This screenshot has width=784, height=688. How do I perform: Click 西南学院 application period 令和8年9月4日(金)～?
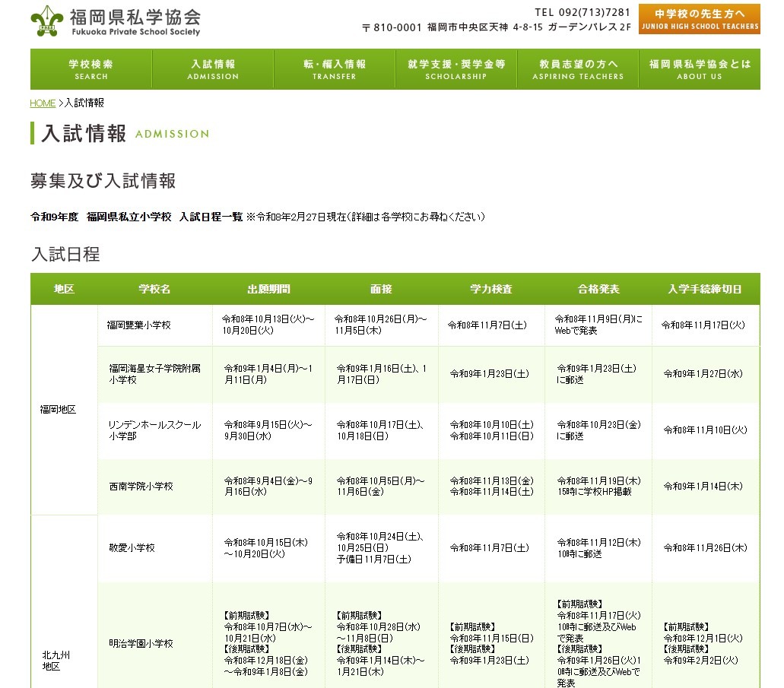coord(268,486)
